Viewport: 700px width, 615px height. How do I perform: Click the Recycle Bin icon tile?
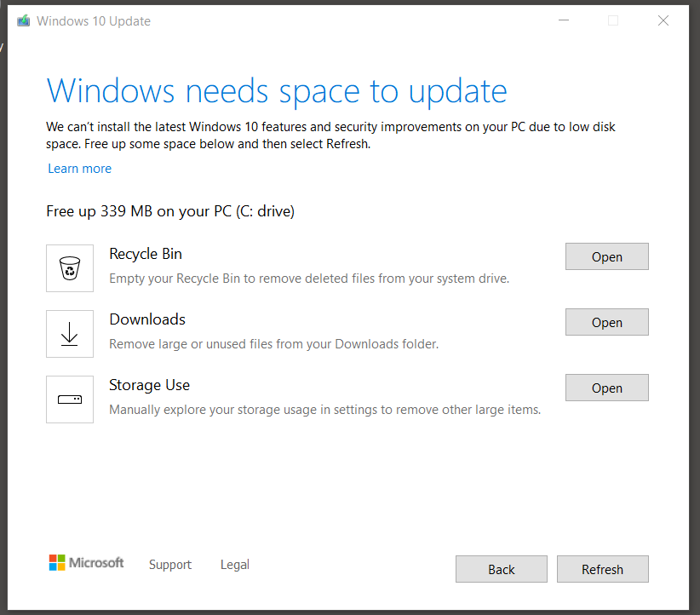70,268
